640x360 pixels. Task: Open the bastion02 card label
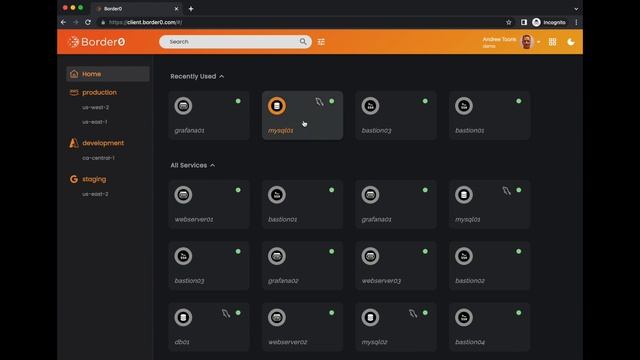[470, 281]
